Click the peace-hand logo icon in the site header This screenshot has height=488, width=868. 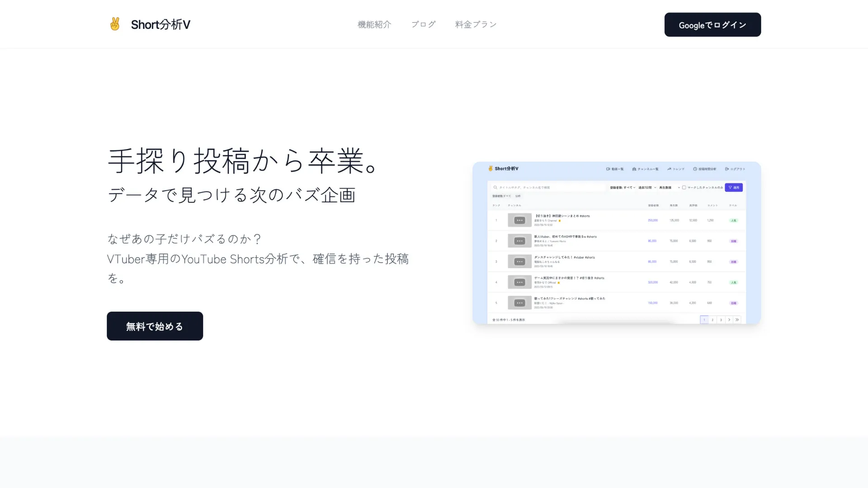(115, 24)
